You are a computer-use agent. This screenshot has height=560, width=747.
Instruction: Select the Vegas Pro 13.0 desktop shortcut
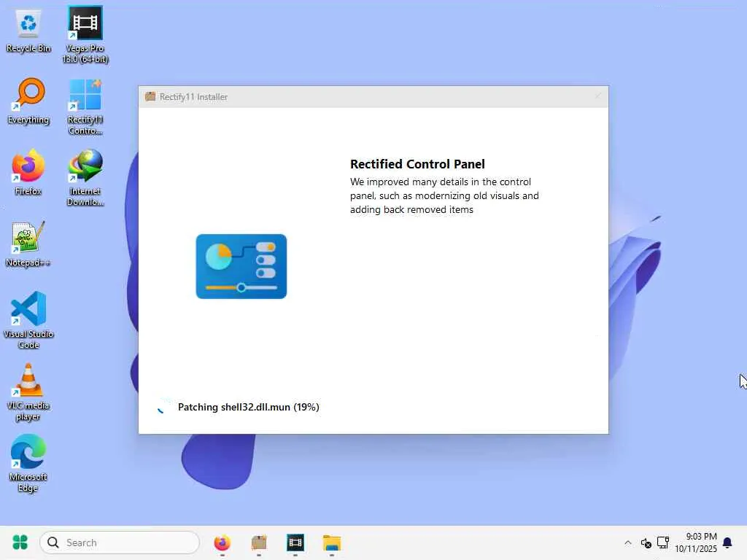pyautogui.click(x=85, y=34)
